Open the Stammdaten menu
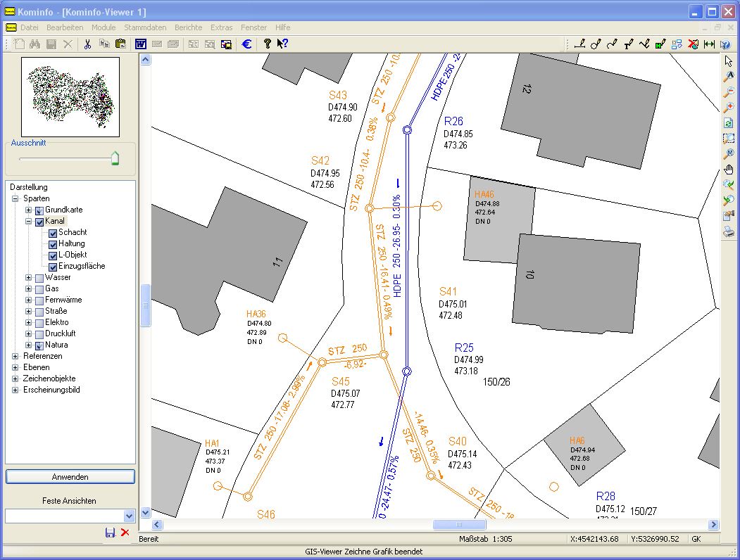Viewport: 740px width, 560px height. click(x=145, y=27)
